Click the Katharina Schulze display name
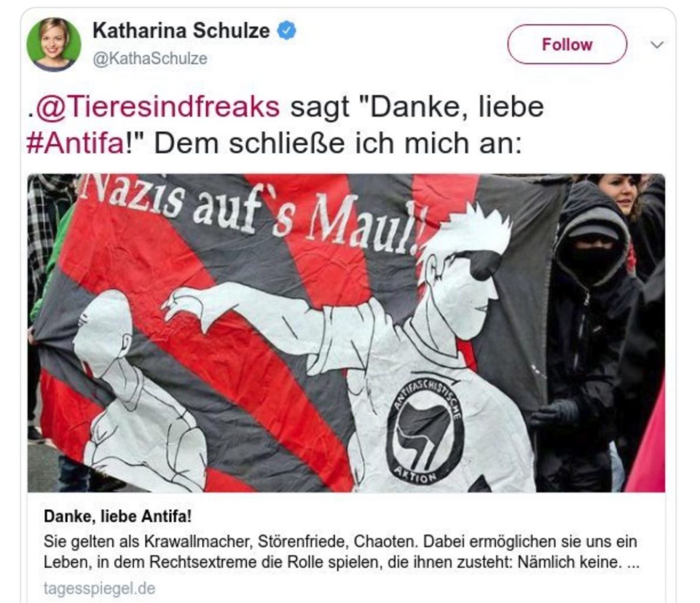The width and height of the screenshot is (700, 603). pos(181,31)
